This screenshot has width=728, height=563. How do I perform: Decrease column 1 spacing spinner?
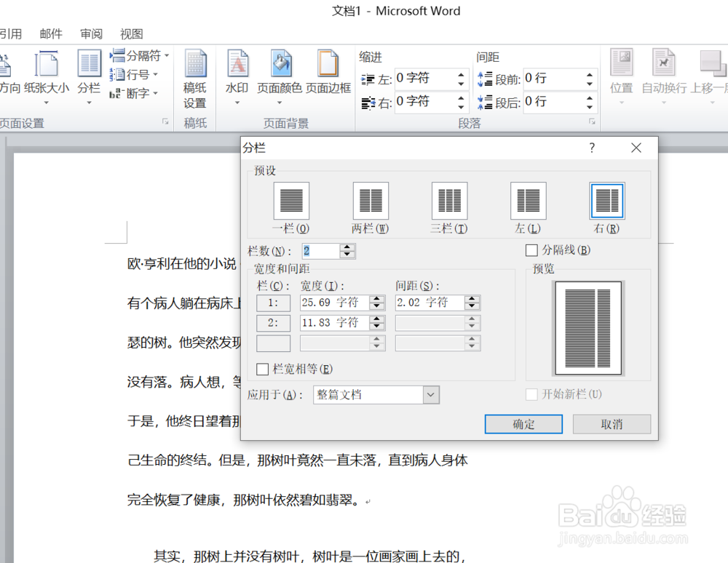click(x=472, y=306)
